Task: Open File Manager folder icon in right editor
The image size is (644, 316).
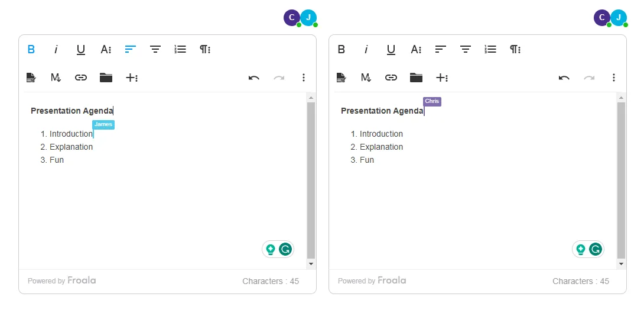Action: click(416, 78)
